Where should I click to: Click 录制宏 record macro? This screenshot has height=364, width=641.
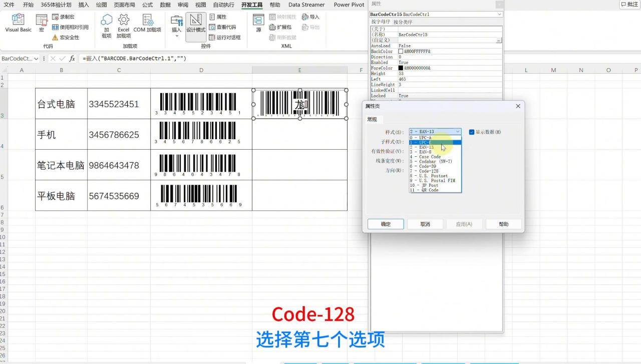(63, 17)
